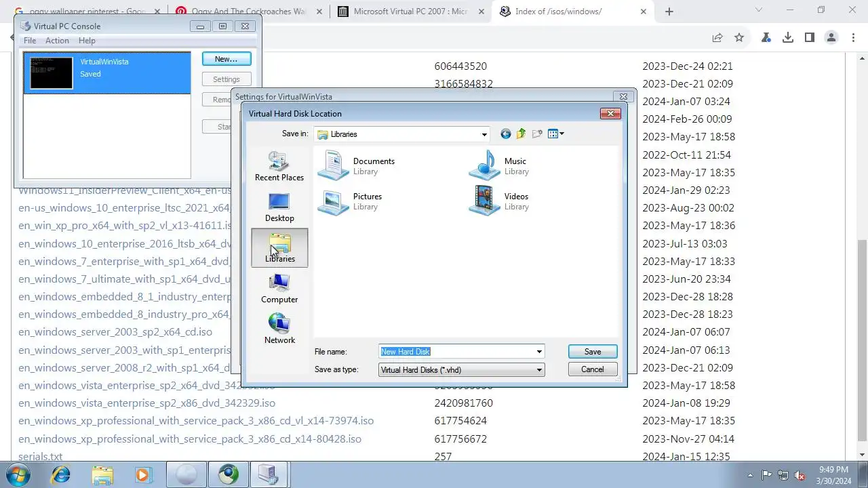
Task: Close the Virtual Hard Disk Location dialog
Action: (610, 113)
